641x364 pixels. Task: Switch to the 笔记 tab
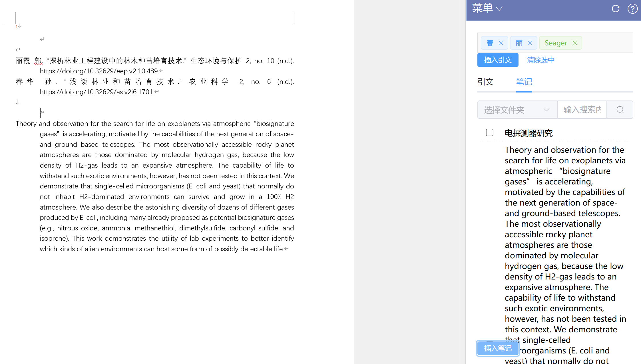[x=524, y=82]
